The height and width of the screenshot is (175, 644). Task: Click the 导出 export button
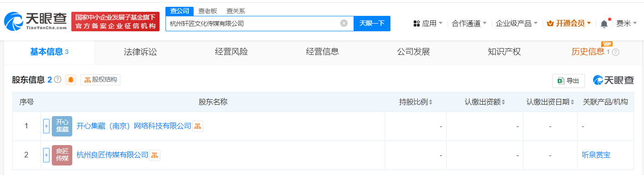coord(569,81)
